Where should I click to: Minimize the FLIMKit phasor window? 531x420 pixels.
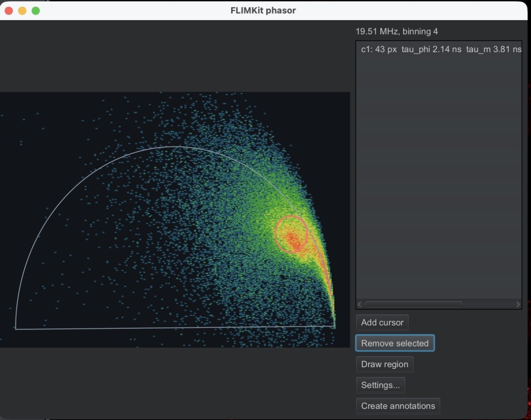22,11
